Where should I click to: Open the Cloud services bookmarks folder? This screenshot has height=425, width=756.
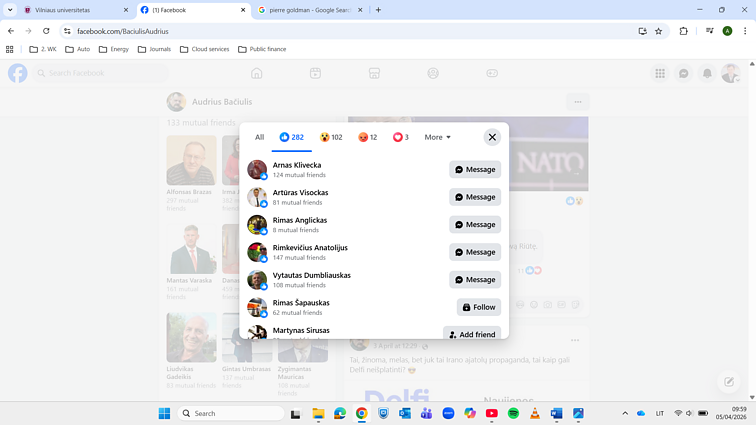(x=204, y=49)
